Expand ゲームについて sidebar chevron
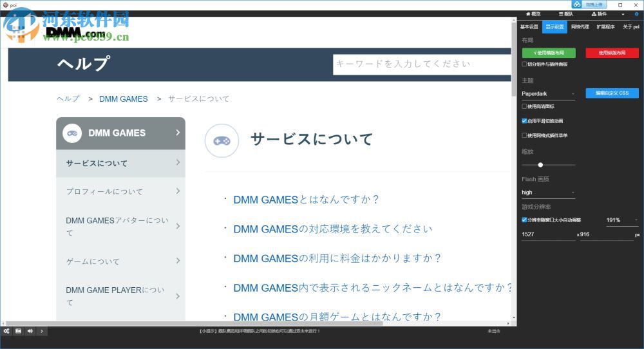This screenshot has height=349, width=644. pyautogui.click(x=178, y=261)
